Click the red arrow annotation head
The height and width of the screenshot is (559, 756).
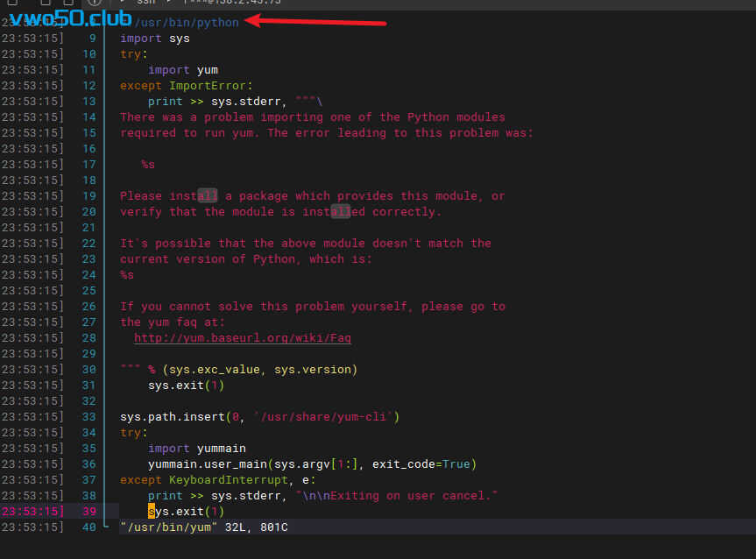(251, 20)
